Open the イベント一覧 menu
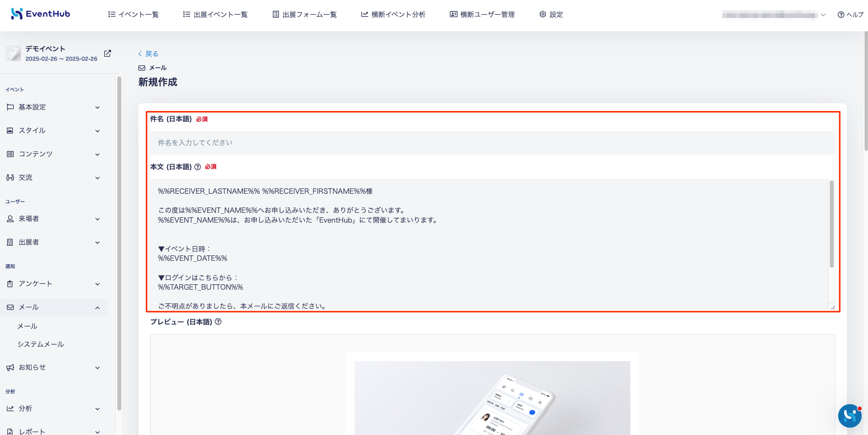The height and width of the screenshot is (435, 868). pos(134,15)
